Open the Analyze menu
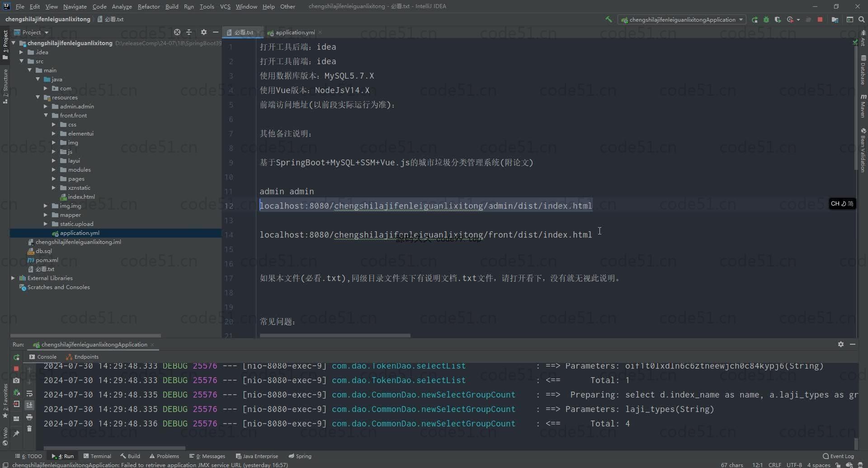 pos(122,6)
